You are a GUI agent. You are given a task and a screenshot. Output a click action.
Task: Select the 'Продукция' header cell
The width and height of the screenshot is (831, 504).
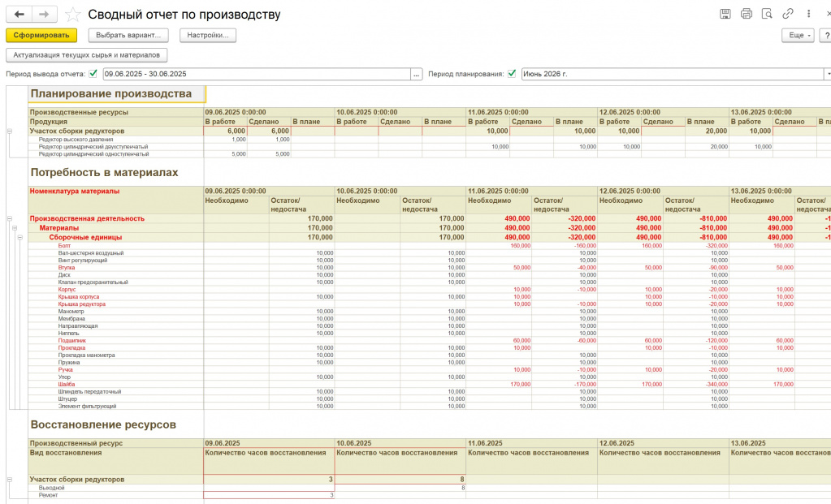[x=116, y=122]
